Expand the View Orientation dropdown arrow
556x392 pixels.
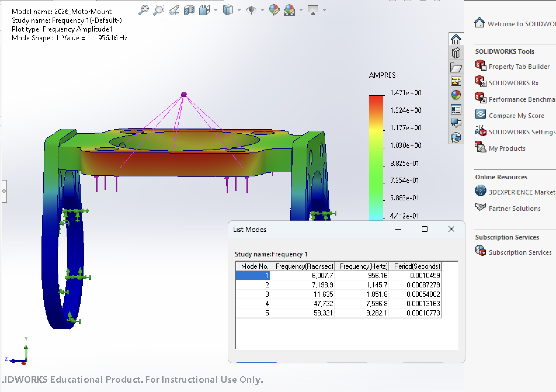tap(216, 10)
